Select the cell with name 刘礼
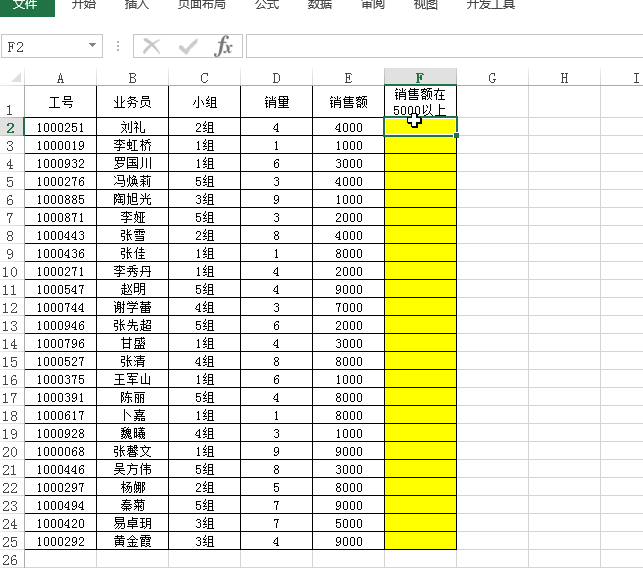Screen dimensions: 643x568 132,127
